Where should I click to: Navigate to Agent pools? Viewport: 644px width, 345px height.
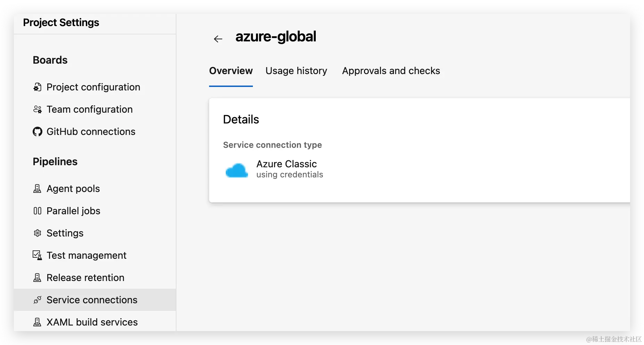tap(73, 188)
